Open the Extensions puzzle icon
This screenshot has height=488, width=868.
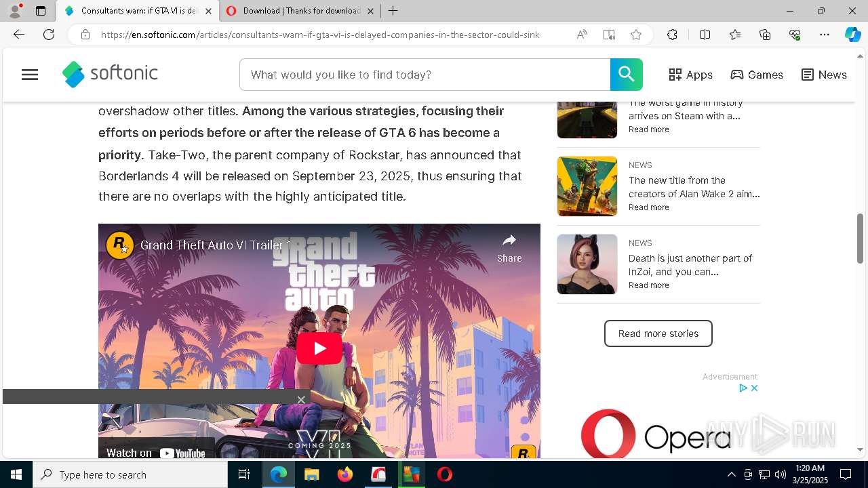tap(672, 35)
